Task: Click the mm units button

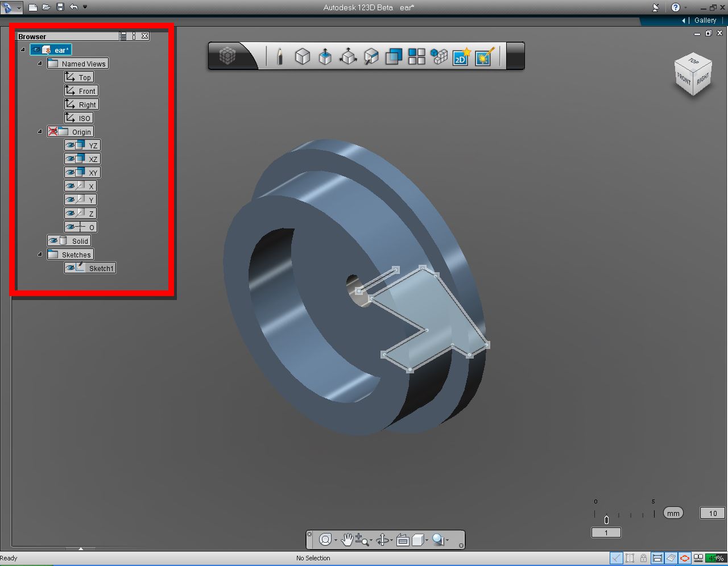Action: (x=673, y=513)
